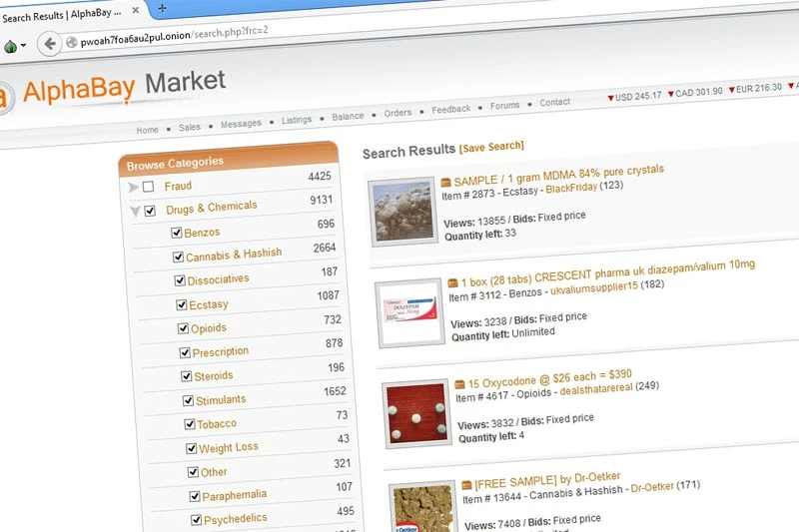799x532 pixels.
Task: Uncheck the Weight Loss checkbox
Action: [192, 448]
